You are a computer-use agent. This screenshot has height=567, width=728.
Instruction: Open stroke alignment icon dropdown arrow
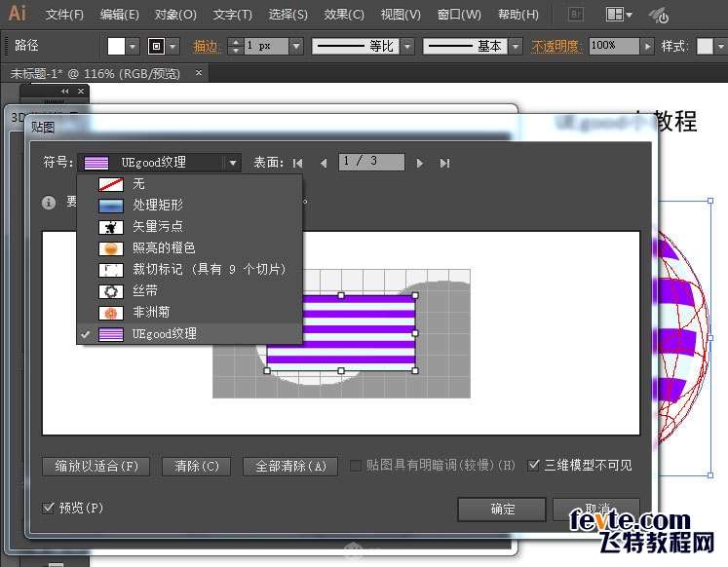click(x=172, y=47)
